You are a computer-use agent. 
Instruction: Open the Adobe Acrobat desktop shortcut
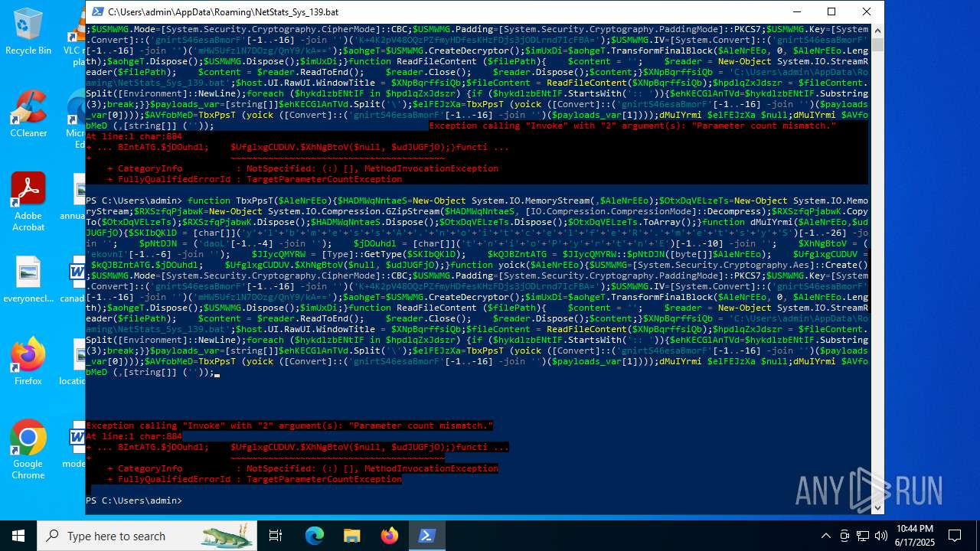pos(28,201)
